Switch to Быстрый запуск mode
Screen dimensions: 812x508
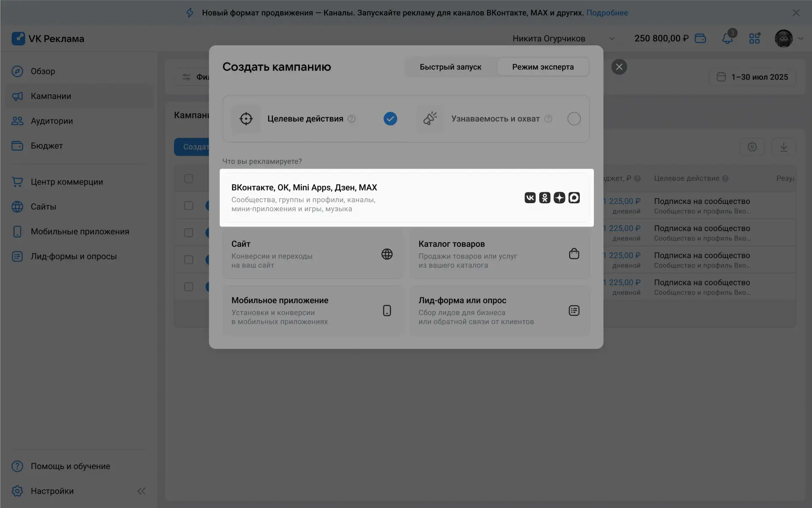[450, 67]
